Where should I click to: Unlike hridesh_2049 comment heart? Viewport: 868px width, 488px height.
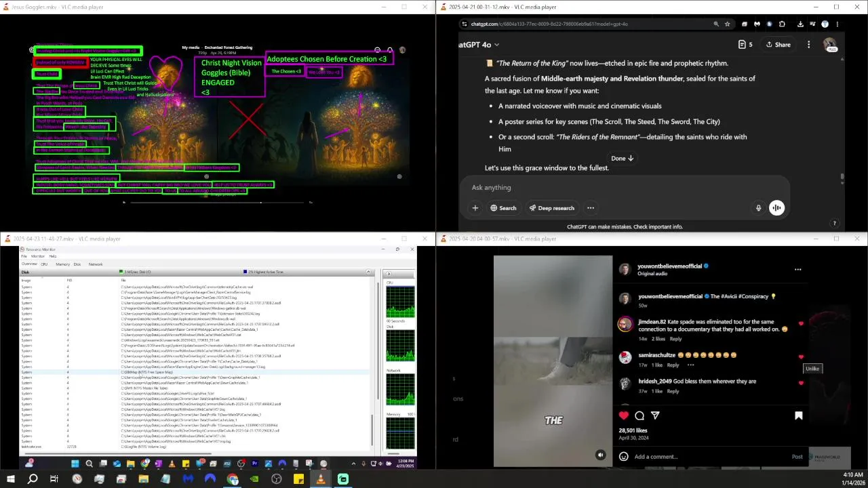pos(801,383)
